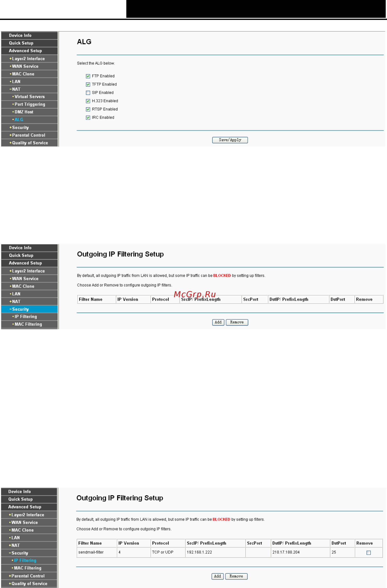Open Quick Setup in the ALG panel sidebar

29,43
